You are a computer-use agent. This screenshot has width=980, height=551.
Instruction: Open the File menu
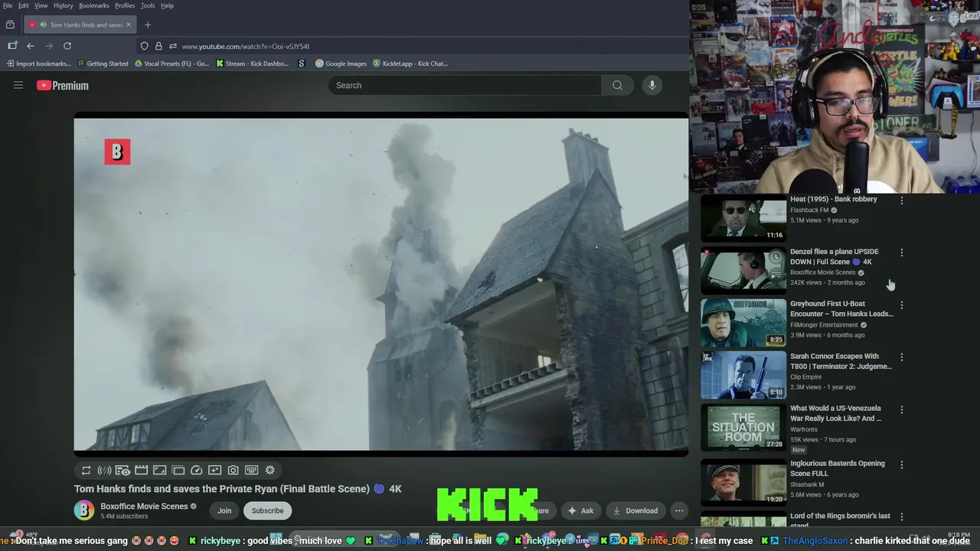pyautogui.click(x=8, y=5)
